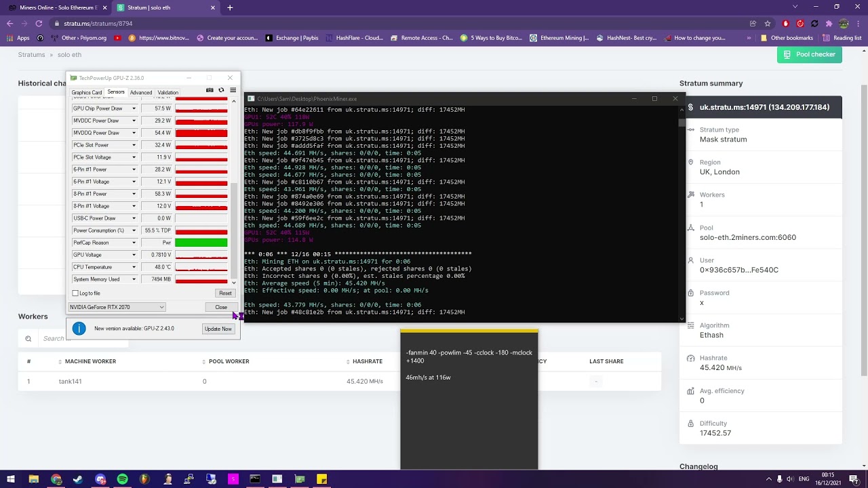
Task: Click the Close button in GPU-Z
Action: click(221, 307)
